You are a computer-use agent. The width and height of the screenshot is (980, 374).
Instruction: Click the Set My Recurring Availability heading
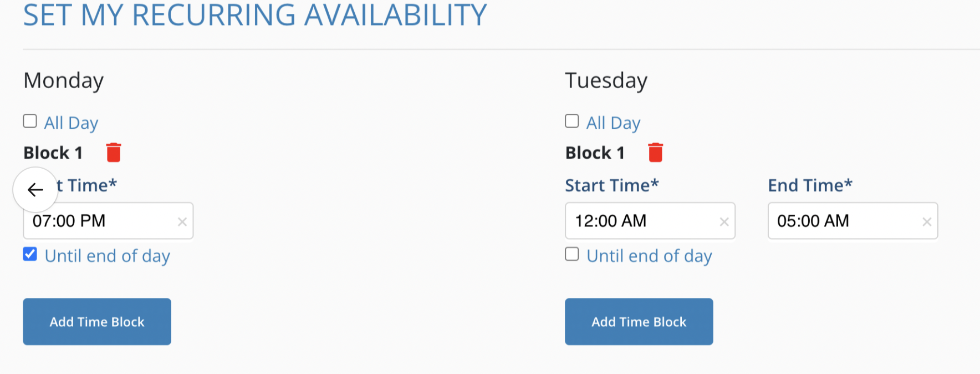255,15
